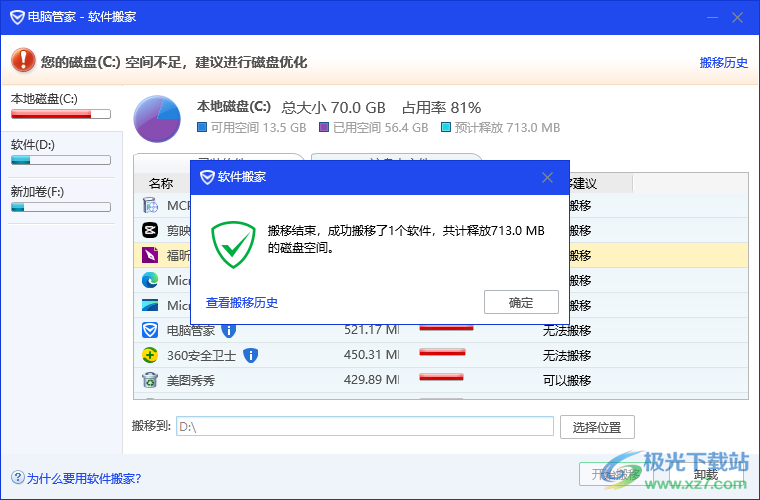Click F: drive usage bar

[x=61, y=207]
